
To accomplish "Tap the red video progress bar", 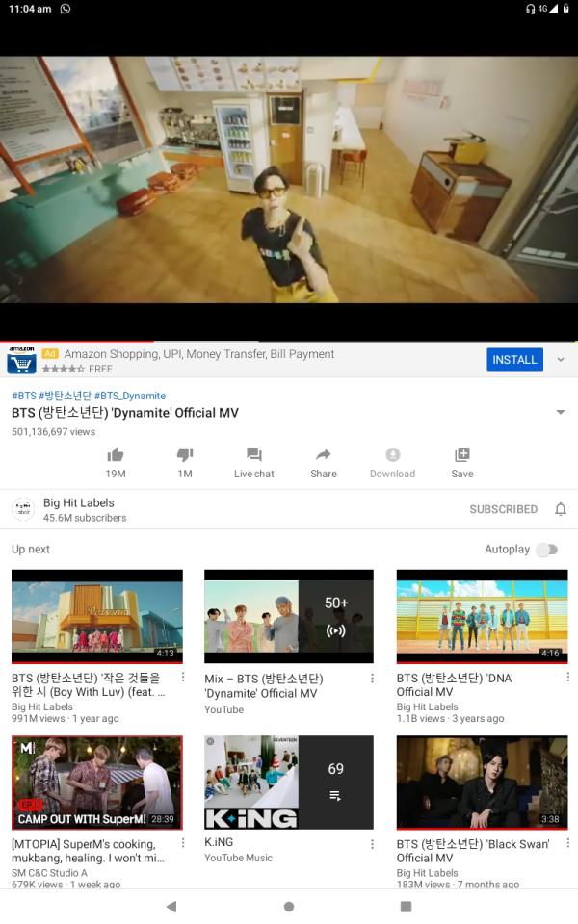I will point(77,341).
